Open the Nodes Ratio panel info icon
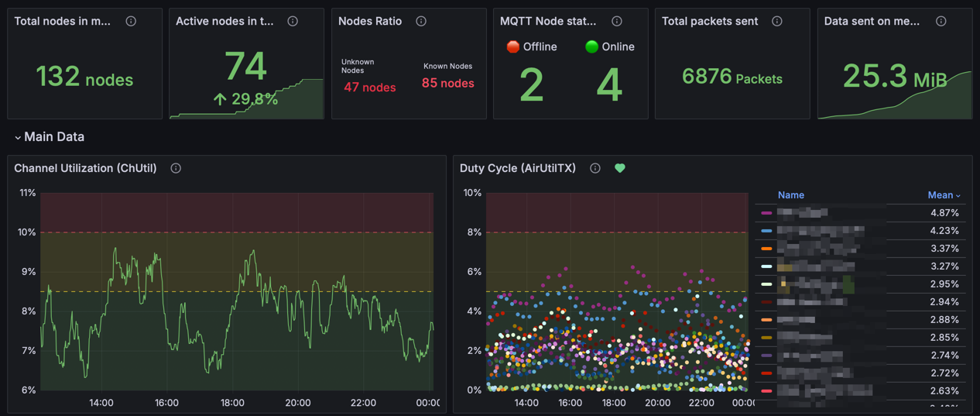980x416 pixels. click(x=421, y=22)
